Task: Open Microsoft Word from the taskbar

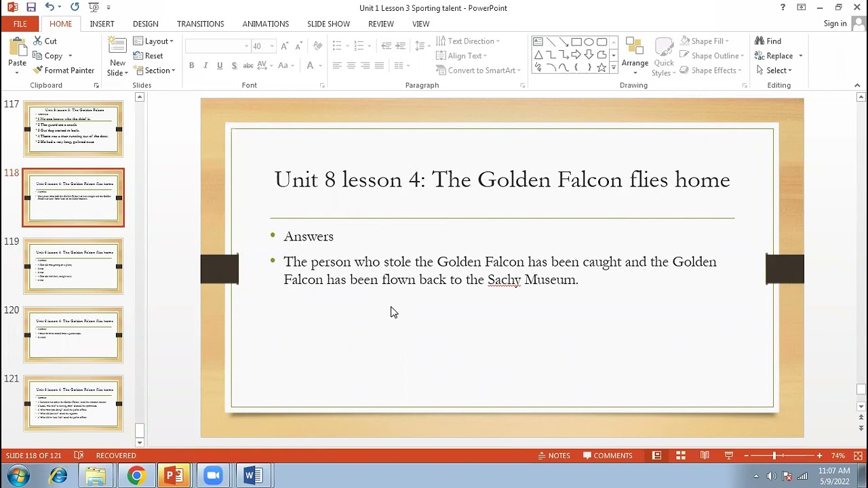Action: point(253,476)
